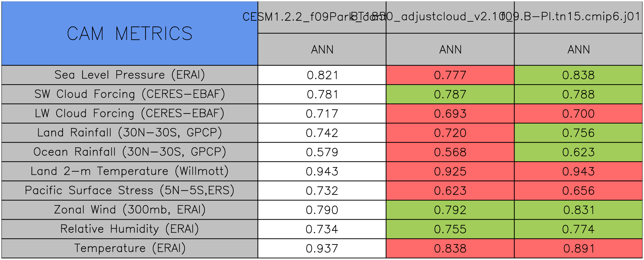
Task: Select the Relative Humidity (ERAI) row label
Action: pyautogui.click(x=130, y=229)
